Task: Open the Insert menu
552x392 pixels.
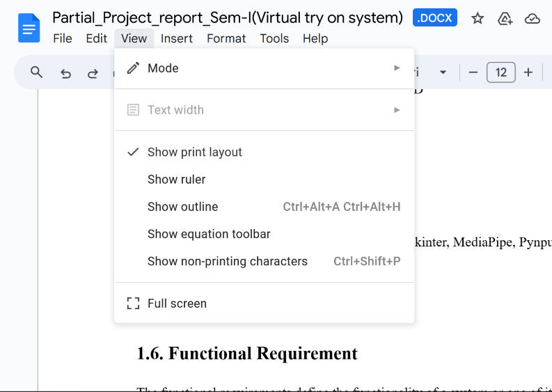Action: point(177,39)
